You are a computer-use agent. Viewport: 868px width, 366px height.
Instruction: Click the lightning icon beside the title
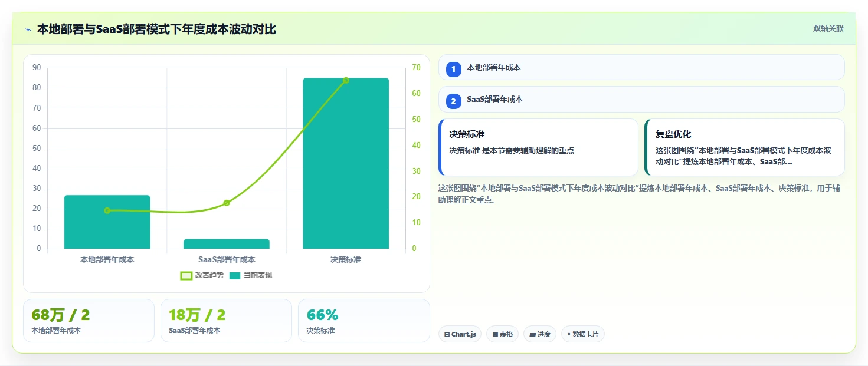[x=28, y=29]
